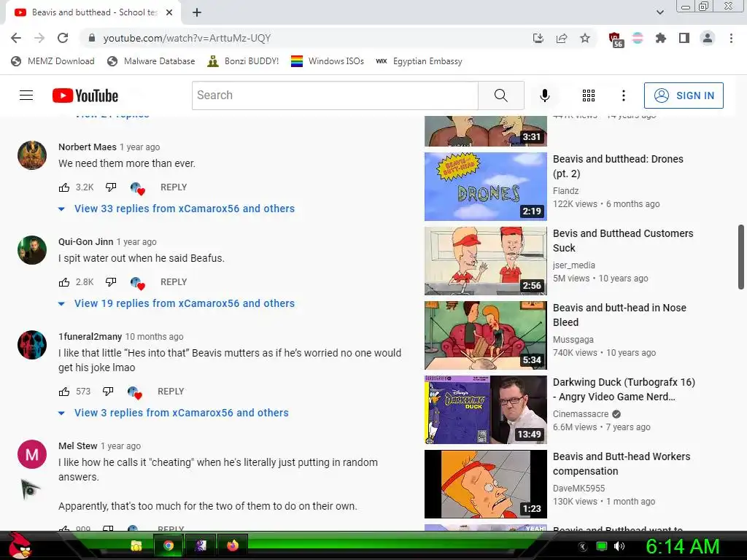The height and width of the screenshot is (560, 747).
Task: Click the URL address bar
Action: pos(305,38)
